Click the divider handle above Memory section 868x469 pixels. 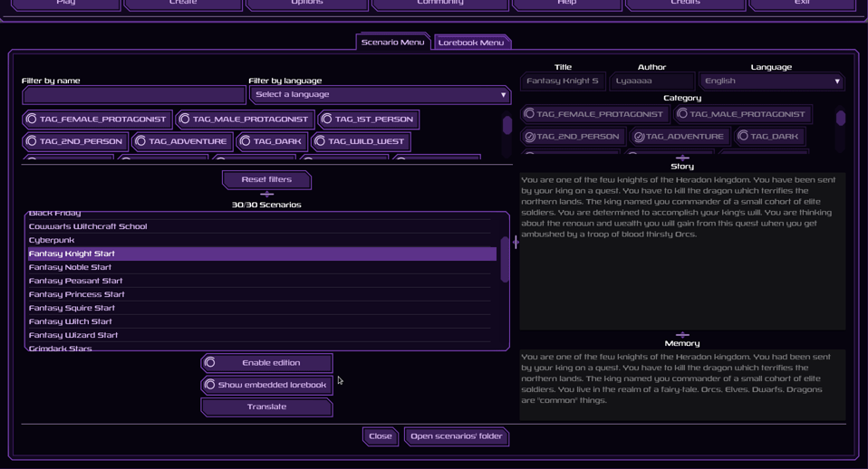pos(682,335)
